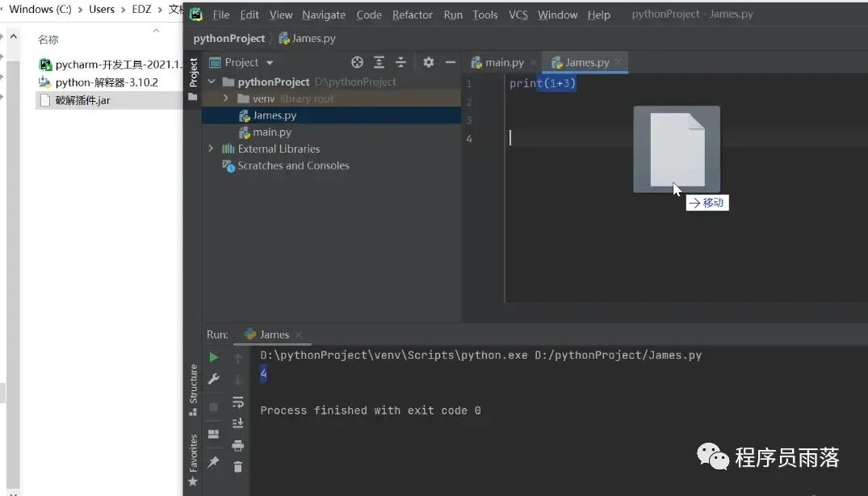
Task: Open the Help menu
Action: tap(599, 15)
